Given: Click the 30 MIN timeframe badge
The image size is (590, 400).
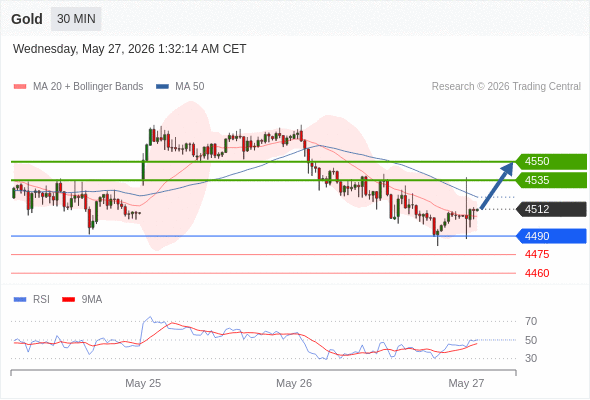Looking at the screenshot, I should point(76,19).
